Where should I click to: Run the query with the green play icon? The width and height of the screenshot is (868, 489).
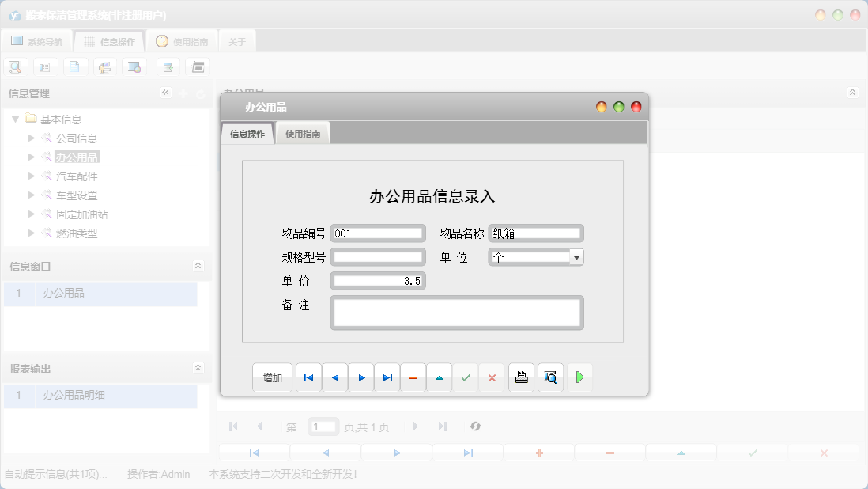click(x=579, y=377)
